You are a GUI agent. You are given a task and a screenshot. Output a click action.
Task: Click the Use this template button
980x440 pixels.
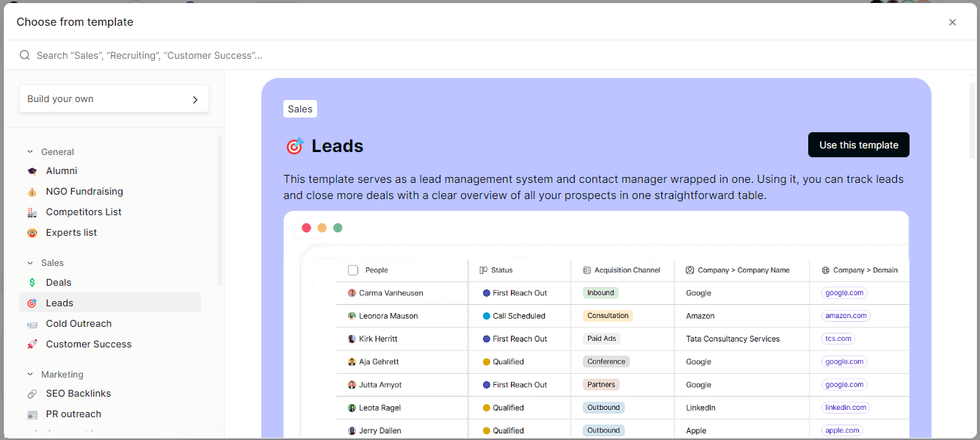coord(858,145)
